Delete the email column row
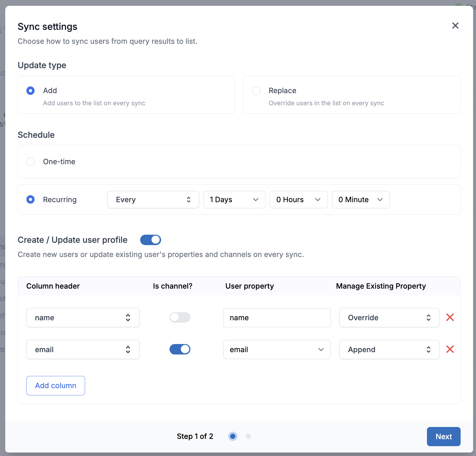 (450, 349)
